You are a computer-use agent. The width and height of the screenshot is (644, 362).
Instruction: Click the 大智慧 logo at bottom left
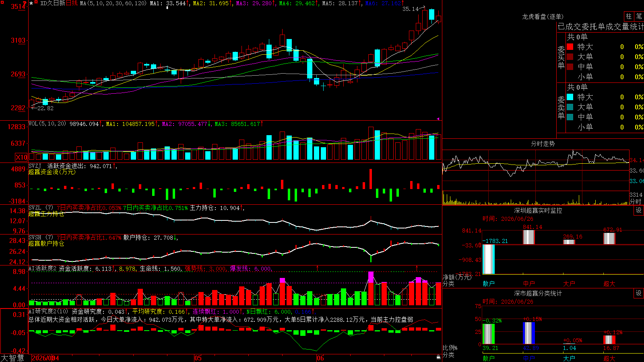pyautogui.click(x=12, y=358)
